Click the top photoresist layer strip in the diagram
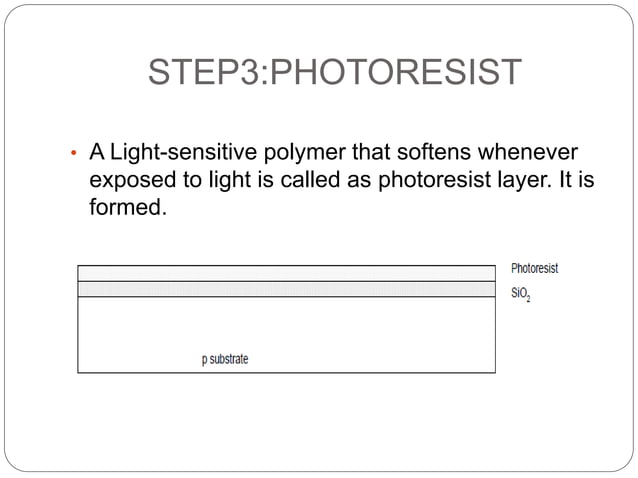Viewport: 638px width, 478px height. pos(286,273)
